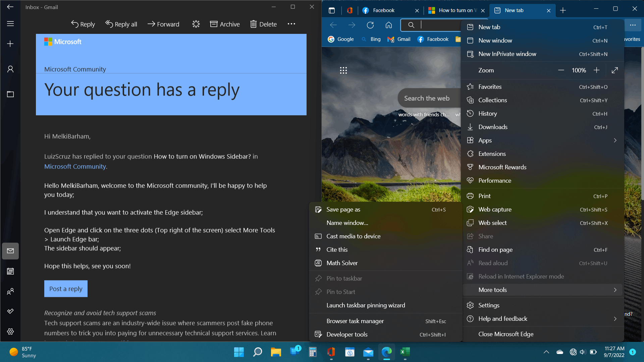Click the Edge refresh button
644x362 pixels.
[370, 25]
